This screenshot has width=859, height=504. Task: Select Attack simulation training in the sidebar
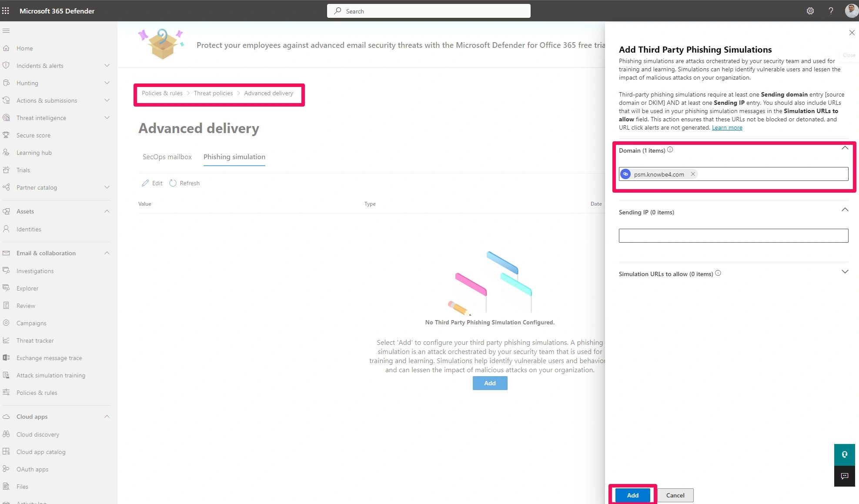point(51,375)
